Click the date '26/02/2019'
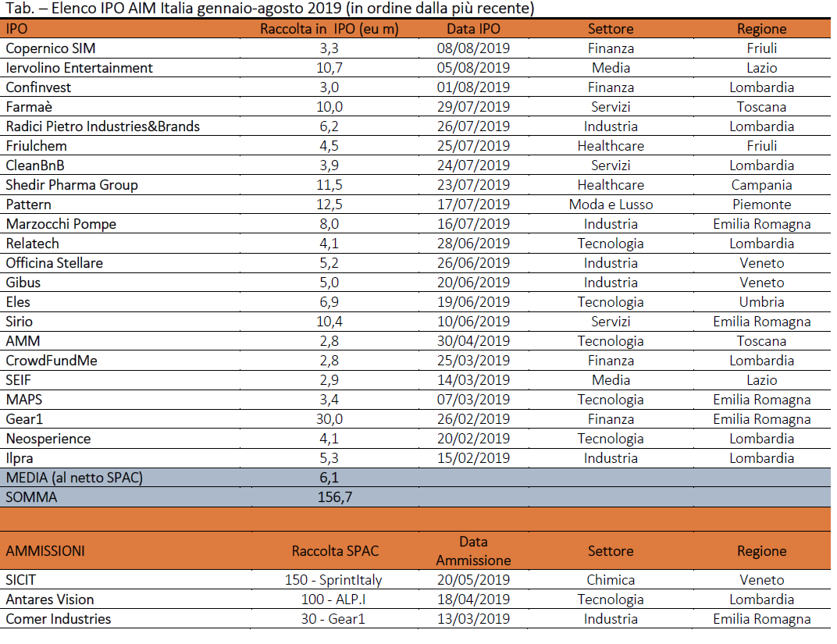This screenshot has height=644, width=837. [473, 419]
